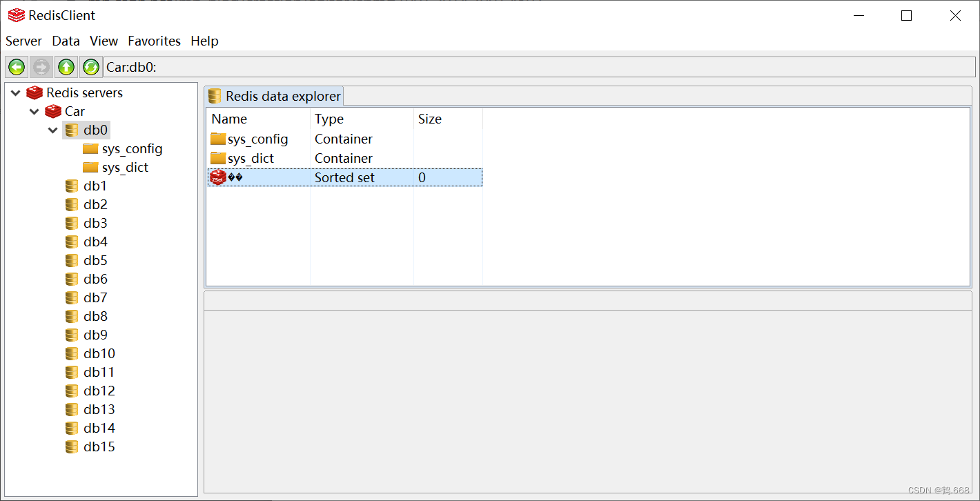The height and width of the screenshot is (501, 980).
Task: Collapse the Car server node
Action: click(x=35, y=111)
